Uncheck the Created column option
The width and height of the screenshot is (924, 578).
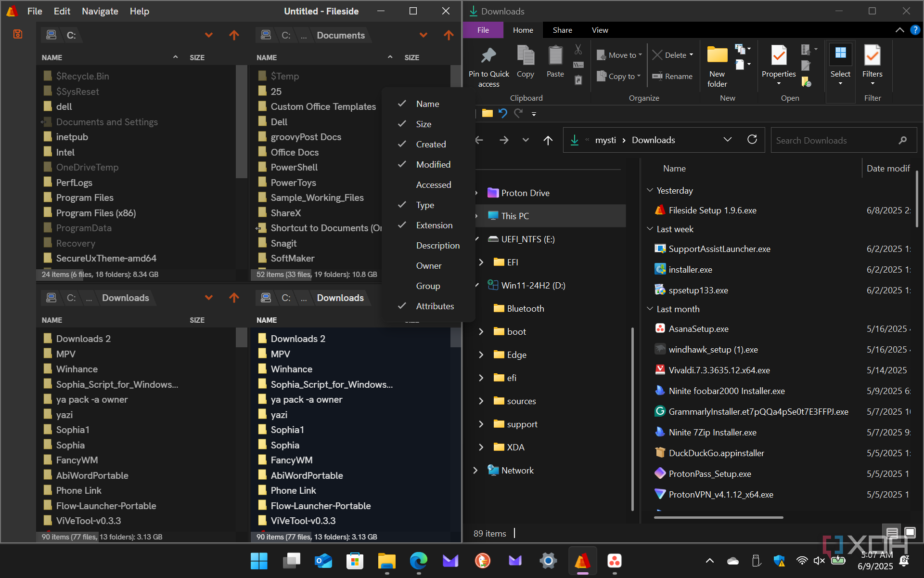point(428,144)
